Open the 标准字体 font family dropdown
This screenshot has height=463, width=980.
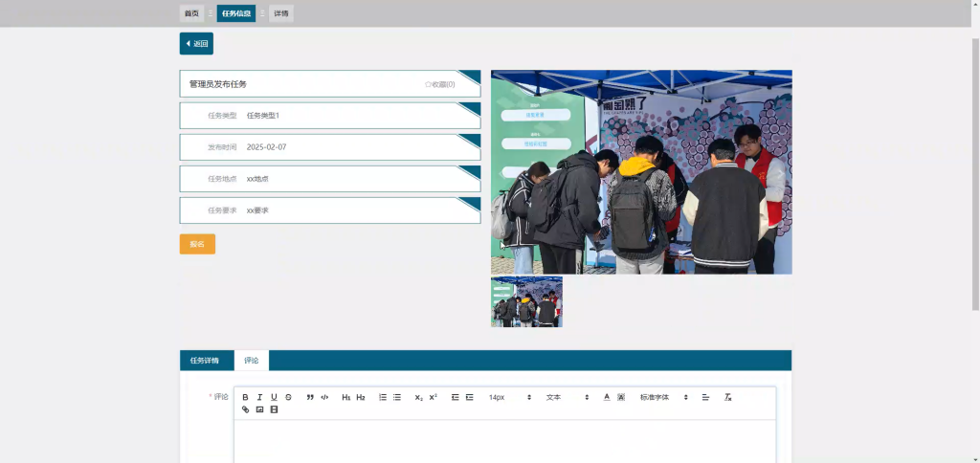tap(664, 397)
